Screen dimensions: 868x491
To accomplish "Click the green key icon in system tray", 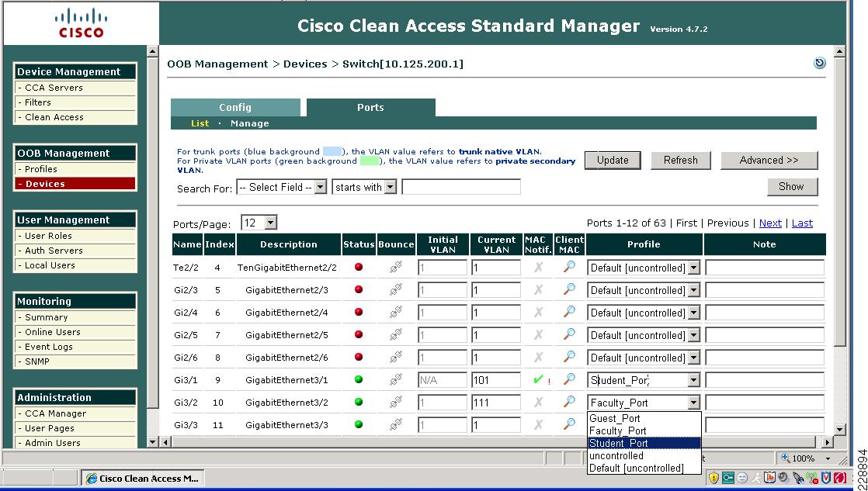I will pyautogui.click(x=728, y=478).
